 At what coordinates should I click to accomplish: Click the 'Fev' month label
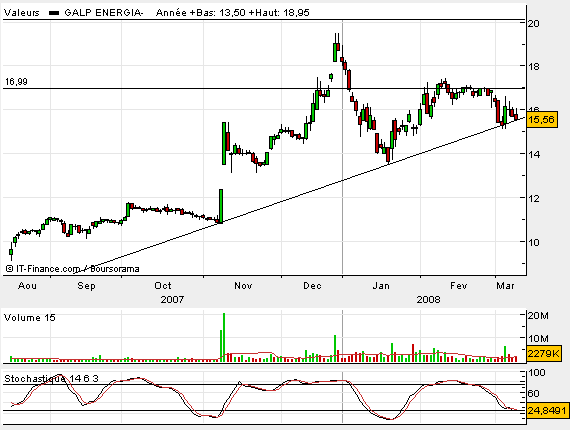pyautogui.click(x=458, y=286)
